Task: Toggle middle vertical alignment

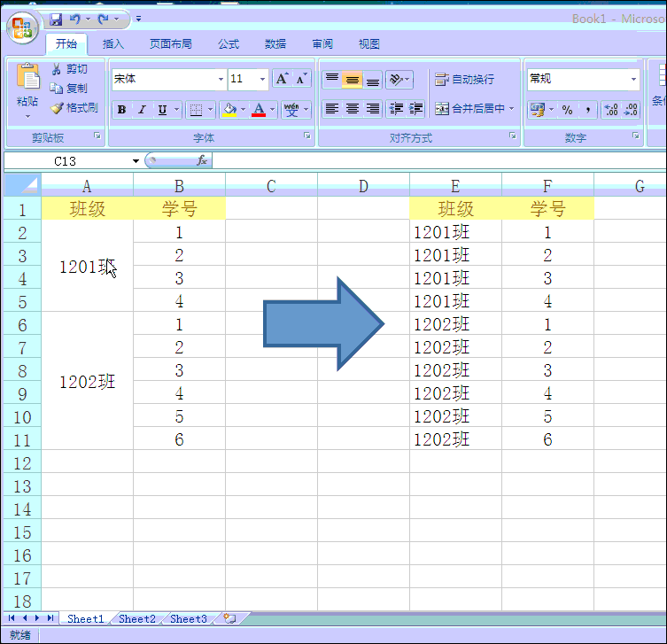Action: 353,80
